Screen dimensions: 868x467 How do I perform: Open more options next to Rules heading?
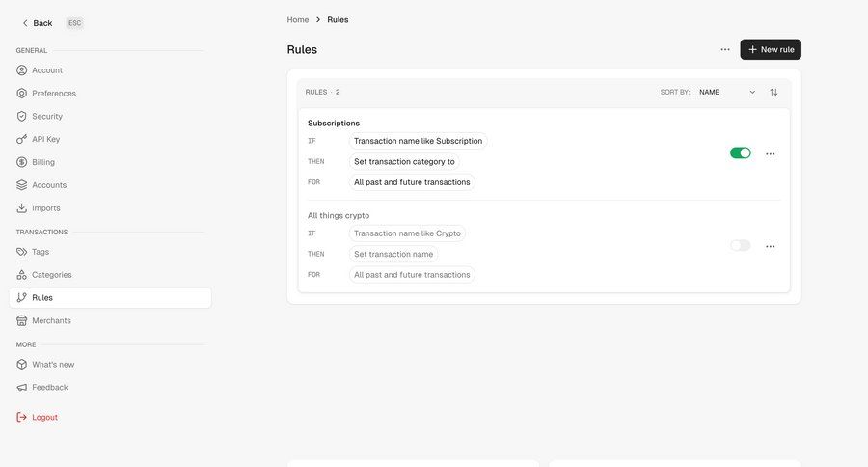(x=725, y=49)
